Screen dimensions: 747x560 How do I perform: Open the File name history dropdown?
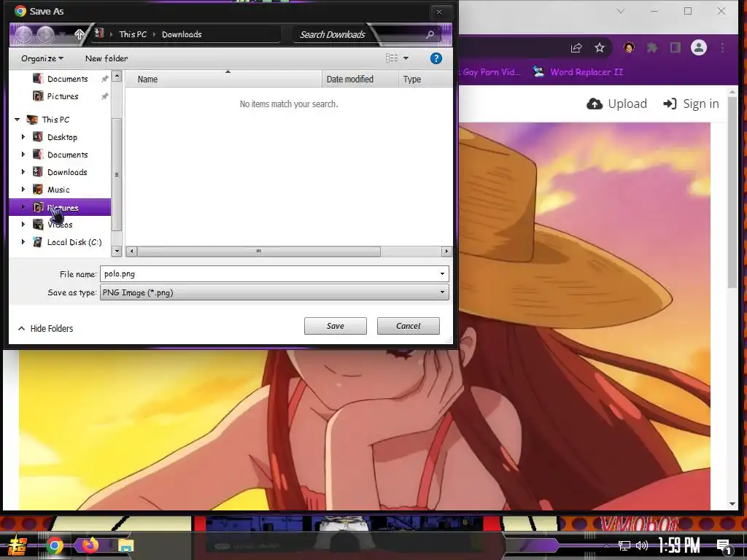[x=443, y=274]
